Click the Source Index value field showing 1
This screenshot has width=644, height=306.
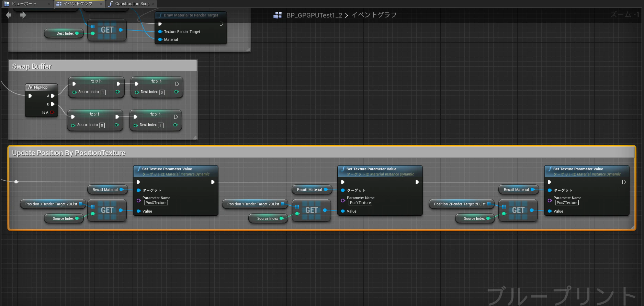coord(103,92)
